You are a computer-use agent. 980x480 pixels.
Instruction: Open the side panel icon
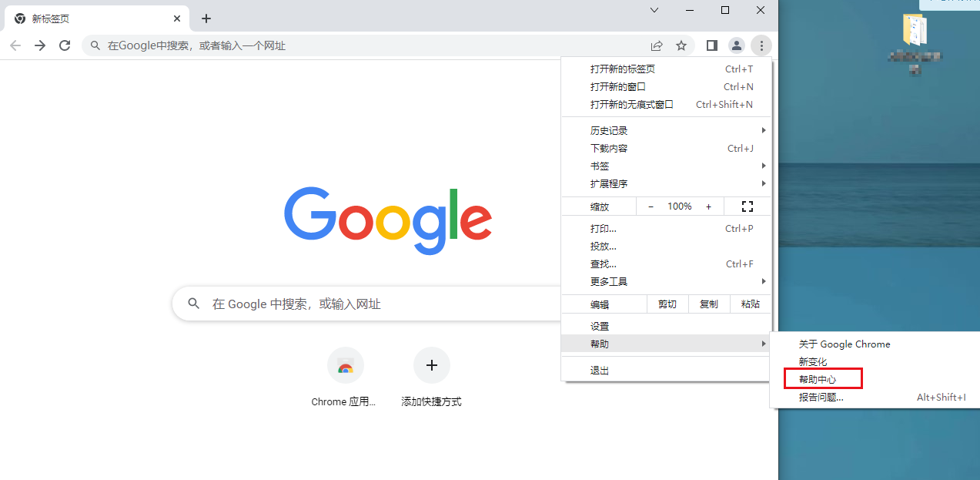tap(712, 45)
